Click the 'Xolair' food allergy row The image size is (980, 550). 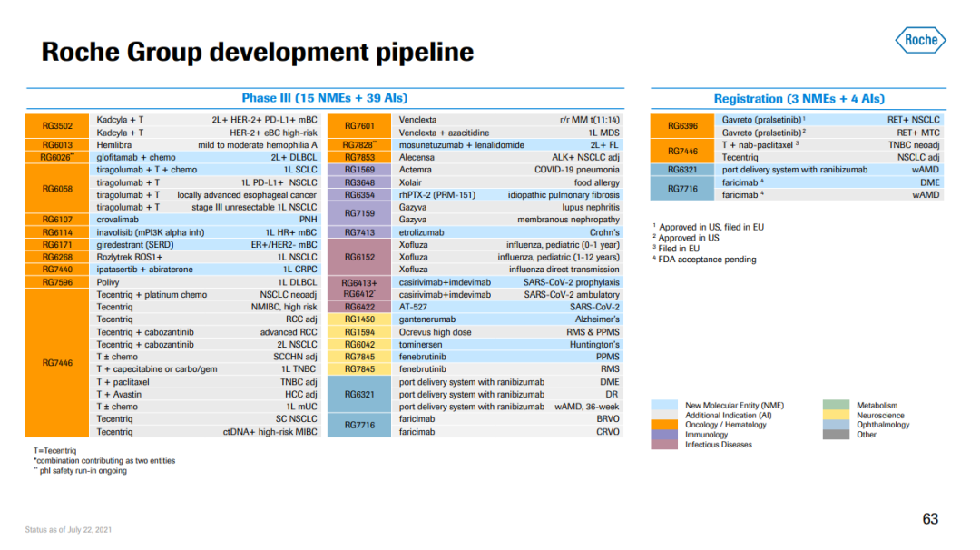coord(508,182)
